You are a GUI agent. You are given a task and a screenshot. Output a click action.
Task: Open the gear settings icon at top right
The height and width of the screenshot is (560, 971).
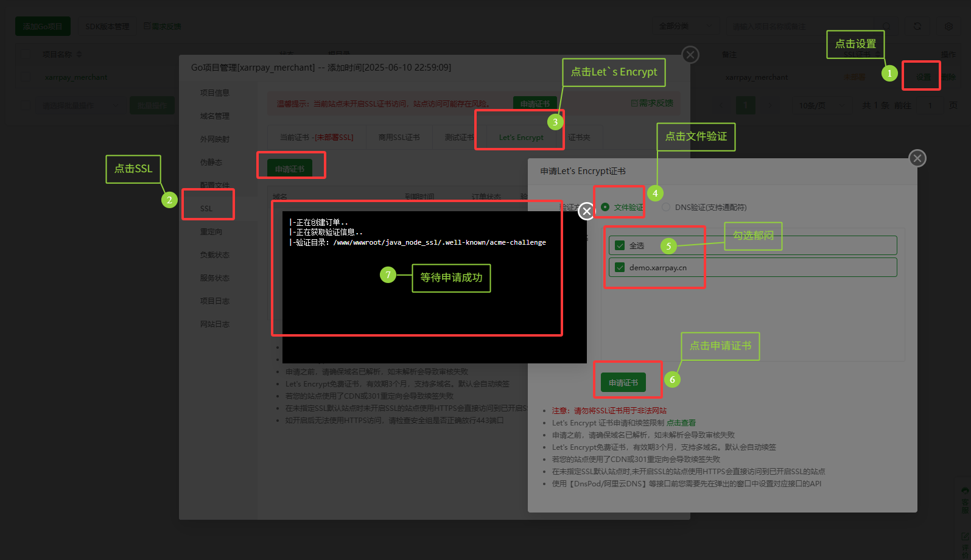[948, 26]
